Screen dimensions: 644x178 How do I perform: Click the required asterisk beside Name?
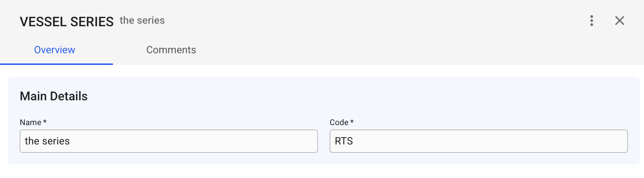[x=45, y=122]
